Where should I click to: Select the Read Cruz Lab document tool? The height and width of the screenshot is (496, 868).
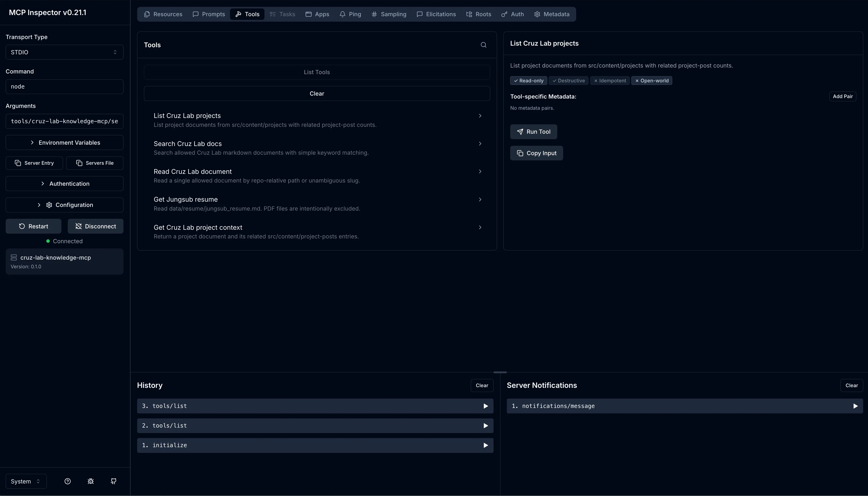click(x=317, y=176)
